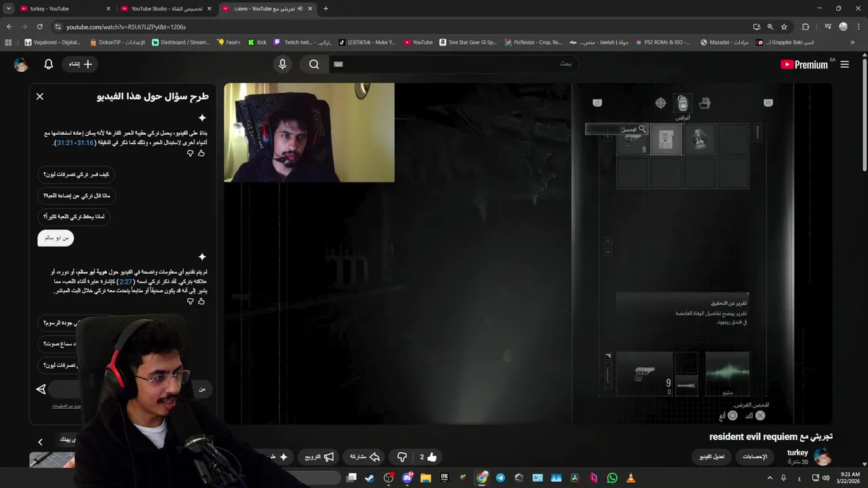Jump to timestamp 2:27 in answer
The width and height of the screenshot is (868, 488).
click(x=125, y=281)
